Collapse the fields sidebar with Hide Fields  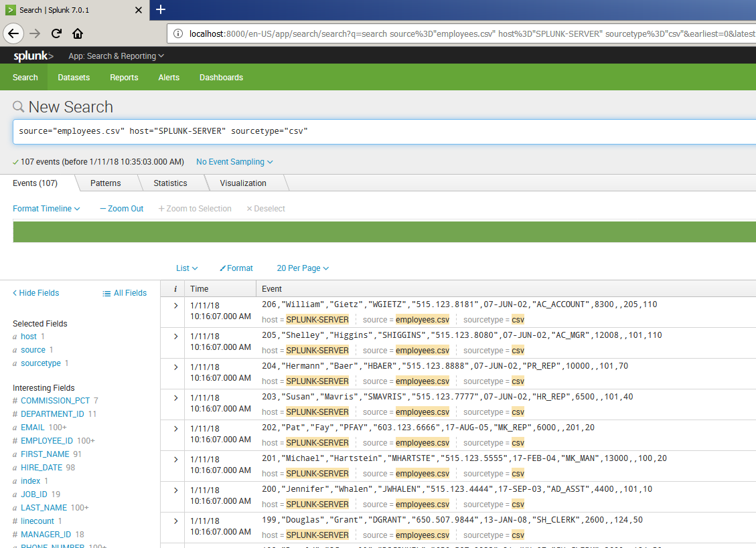pos(35,292)
